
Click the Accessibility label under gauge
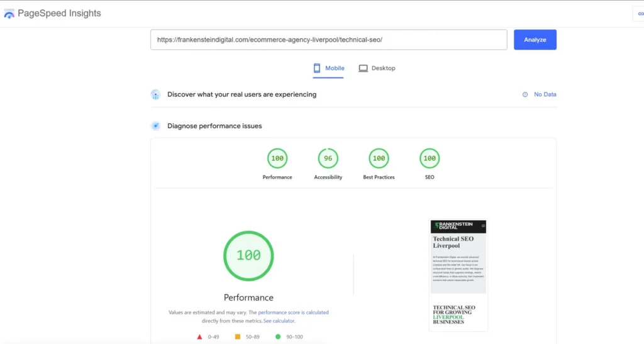(x=328, y=177)
